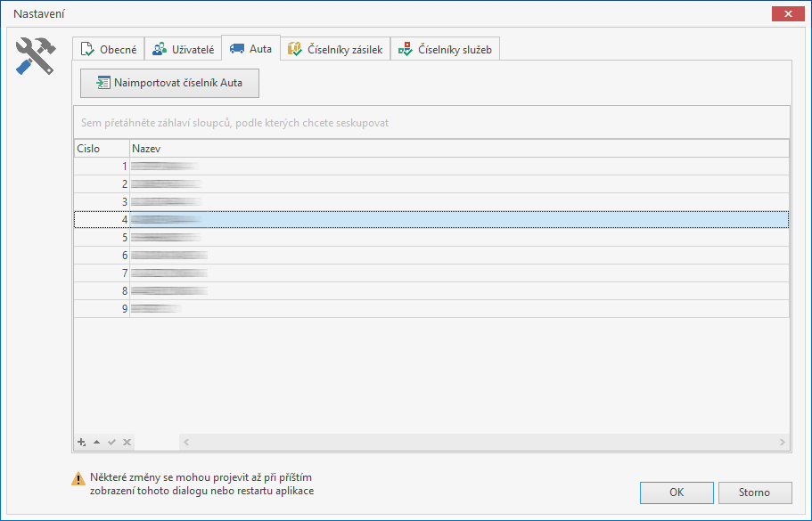Open the Číselníky zásilek tab
The height and width of the screenshot is (521, 812).
point(335,49)
